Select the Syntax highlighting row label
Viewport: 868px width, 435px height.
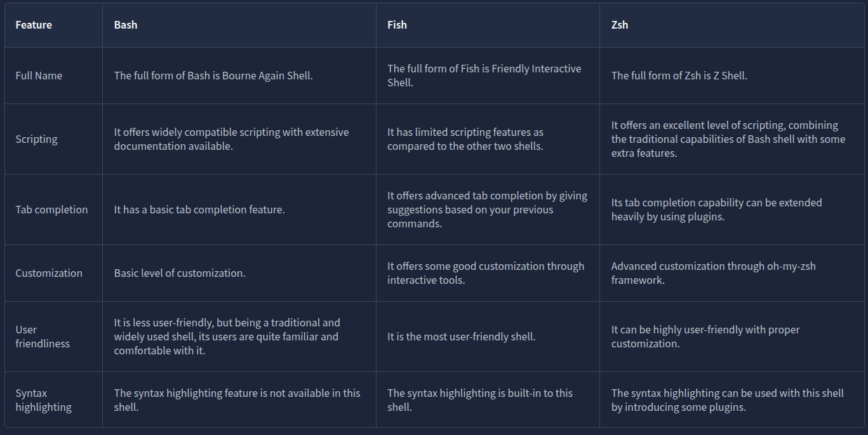43,400
